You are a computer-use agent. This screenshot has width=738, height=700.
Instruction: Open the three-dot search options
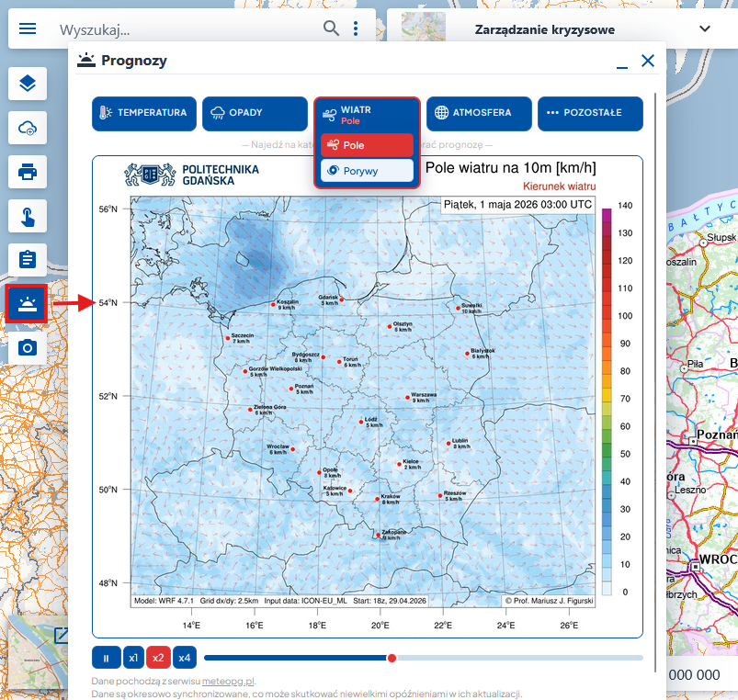point(356,28)
